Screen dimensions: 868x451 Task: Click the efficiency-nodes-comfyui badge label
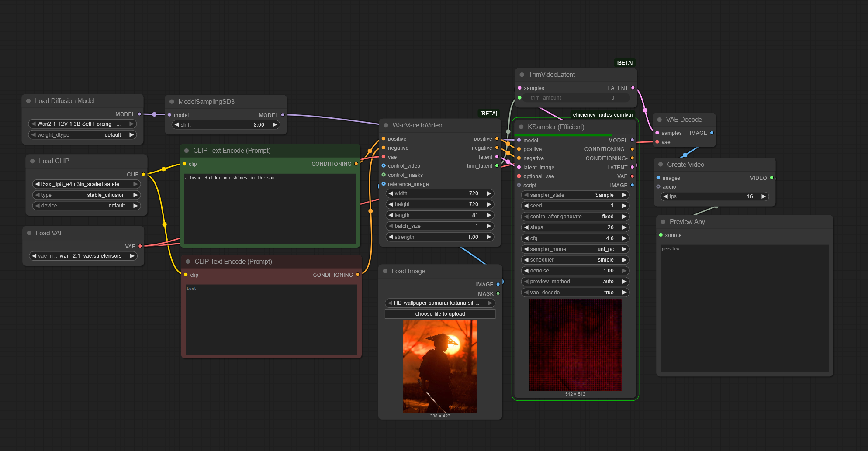pos(602,115)
